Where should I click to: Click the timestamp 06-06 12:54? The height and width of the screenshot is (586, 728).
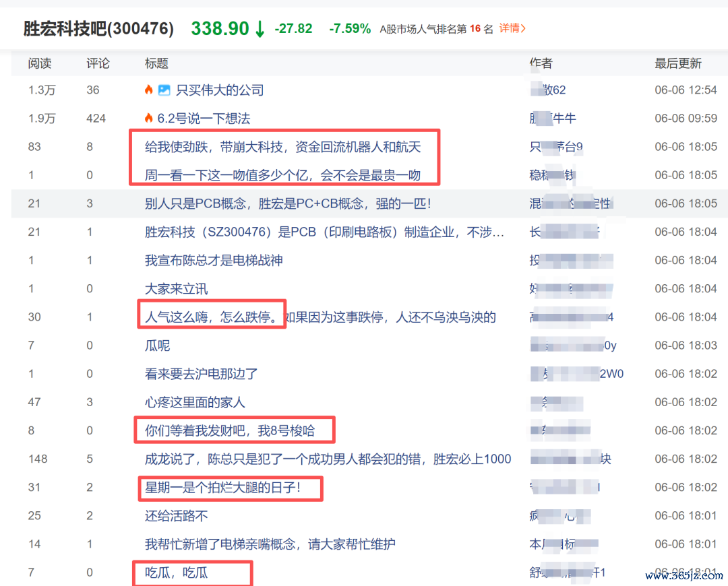pos(686,90)
